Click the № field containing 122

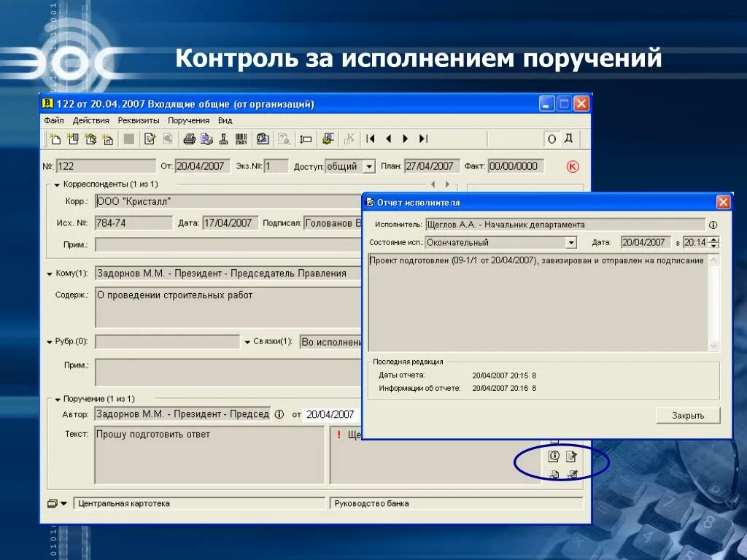(106, 166)
